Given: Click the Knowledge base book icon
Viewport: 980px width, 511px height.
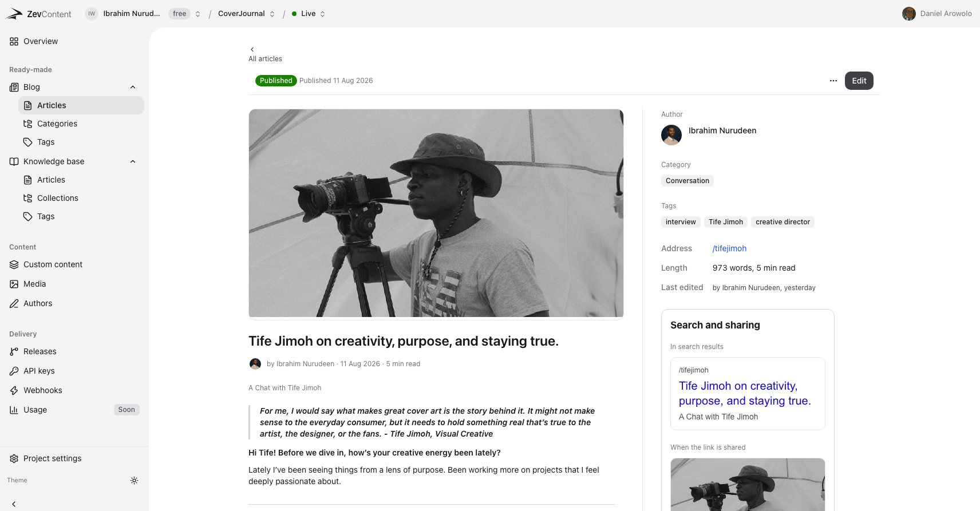Looking at the screenshot, I should (x=14, y=161).
